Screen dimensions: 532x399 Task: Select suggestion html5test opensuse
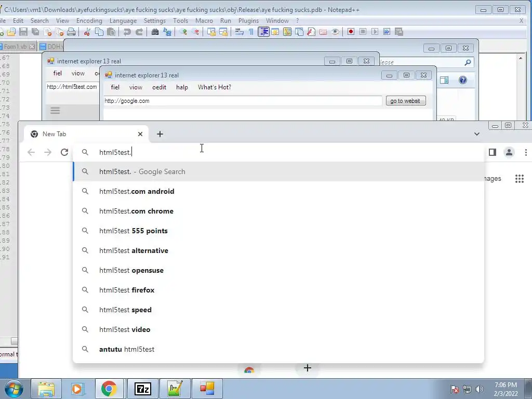(x=278, y=270)
